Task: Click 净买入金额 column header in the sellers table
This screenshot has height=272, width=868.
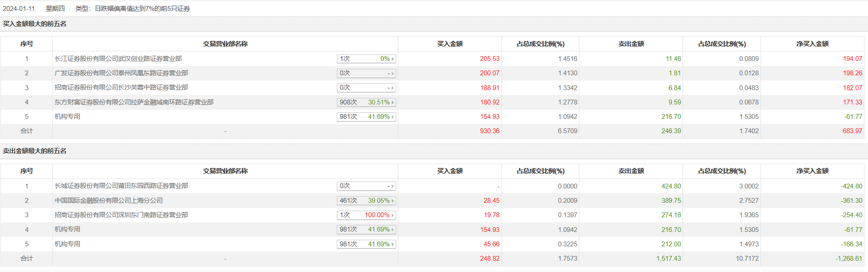Action: point(812,171)
